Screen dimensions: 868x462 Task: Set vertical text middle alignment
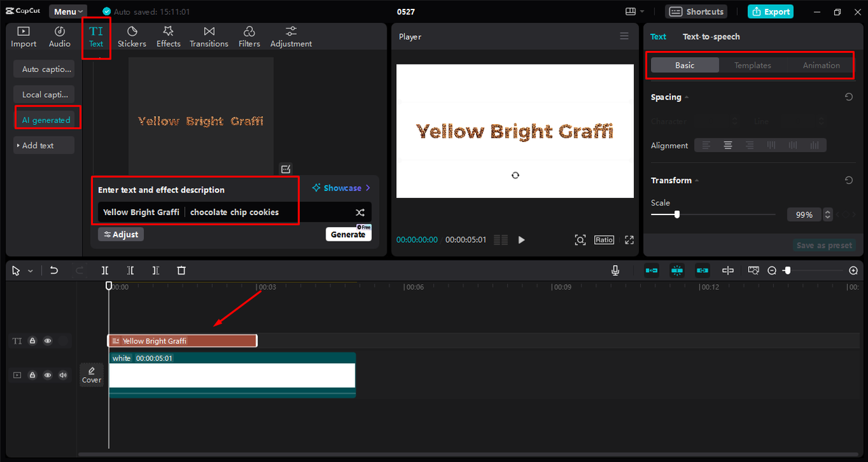(x=793, y=145)
